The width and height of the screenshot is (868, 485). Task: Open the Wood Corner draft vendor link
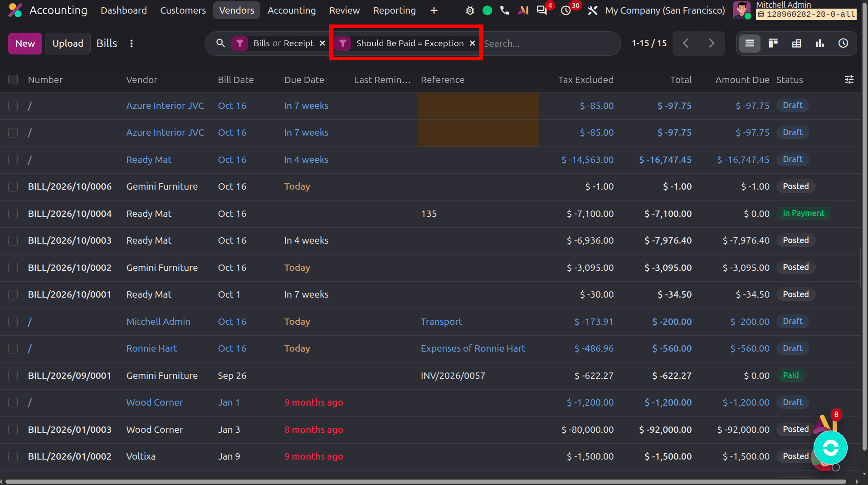coord(155,402)
